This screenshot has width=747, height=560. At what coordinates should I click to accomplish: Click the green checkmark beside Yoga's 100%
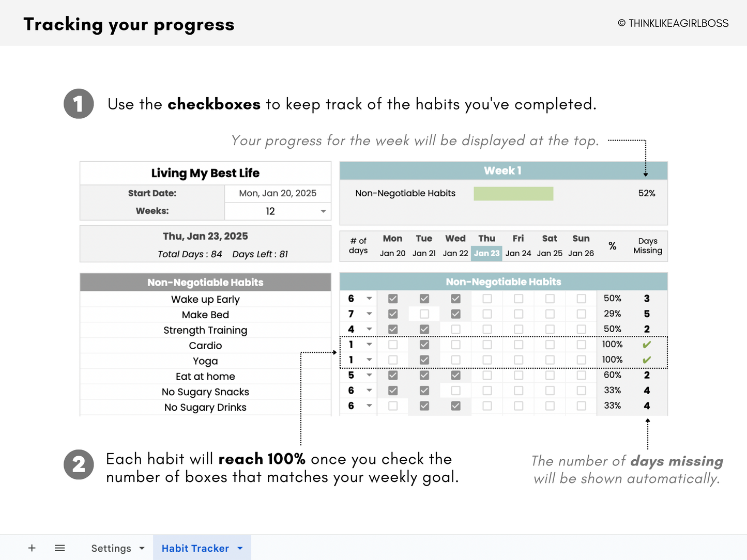coord(647,360)
